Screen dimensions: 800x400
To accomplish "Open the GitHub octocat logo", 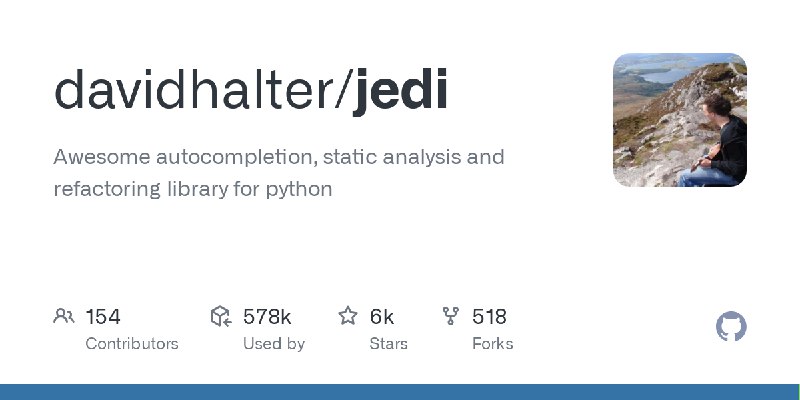I will 731,327.
